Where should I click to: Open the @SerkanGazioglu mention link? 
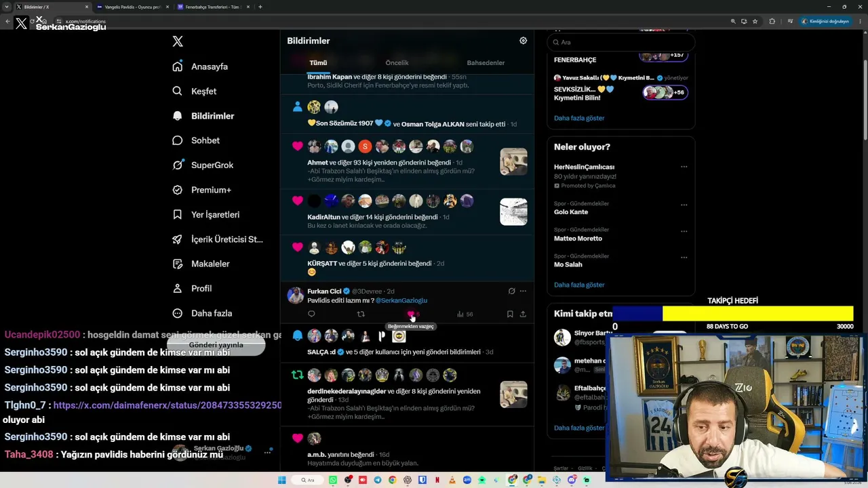point(401,300)
